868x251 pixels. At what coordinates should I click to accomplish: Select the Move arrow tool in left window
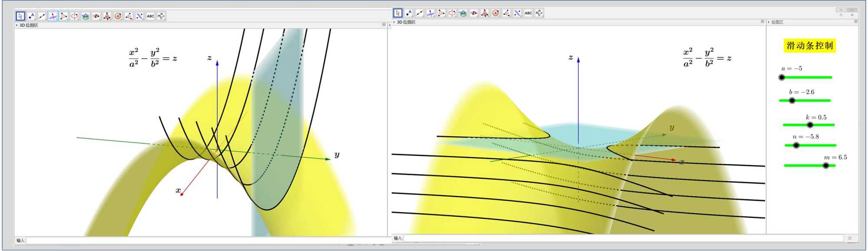tap(20, 16)
